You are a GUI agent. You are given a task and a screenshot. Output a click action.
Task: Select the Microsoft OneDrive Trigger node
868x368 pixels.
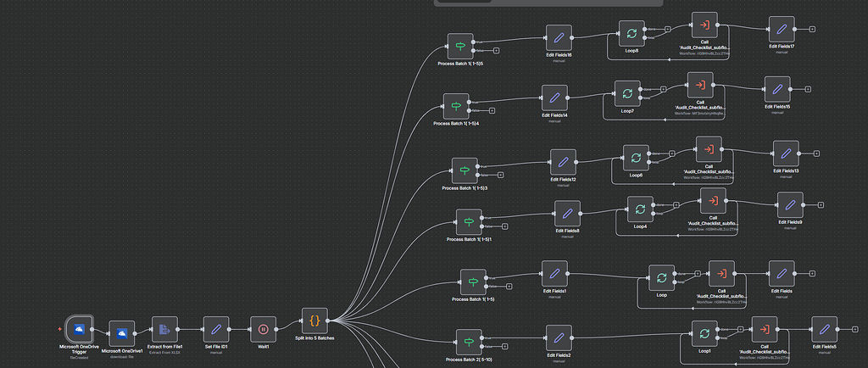[x=79, y=330]
